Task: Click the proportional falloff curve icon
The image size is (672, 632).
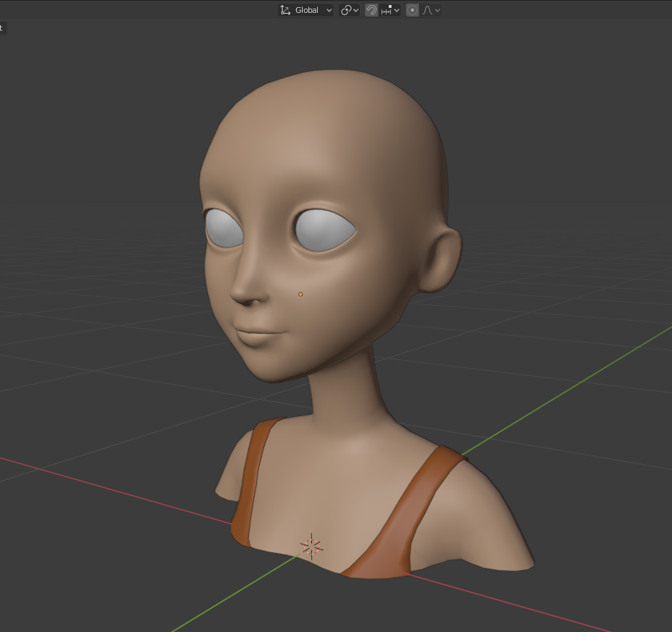Action: (426, 10)
